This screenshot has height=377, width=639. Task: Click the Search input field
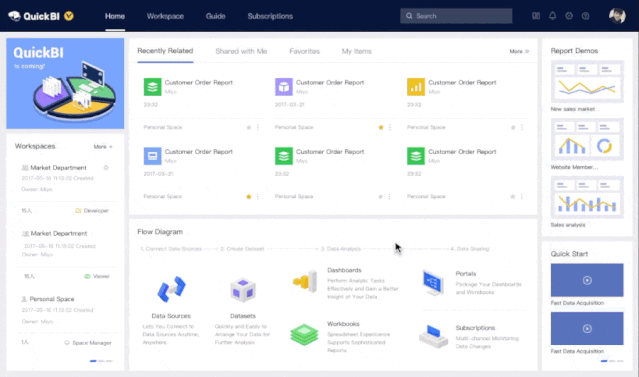456,16
